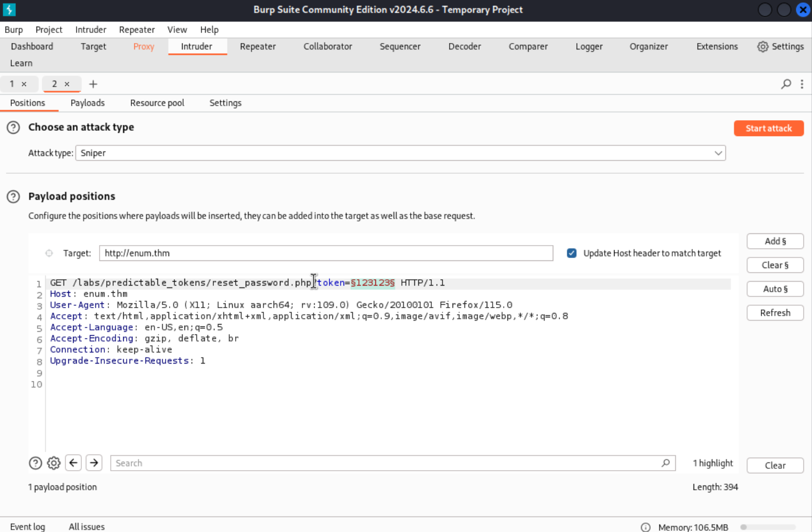Click the Clear § button
The width and height of the screenshot is (812, 532).
[775, 265]
